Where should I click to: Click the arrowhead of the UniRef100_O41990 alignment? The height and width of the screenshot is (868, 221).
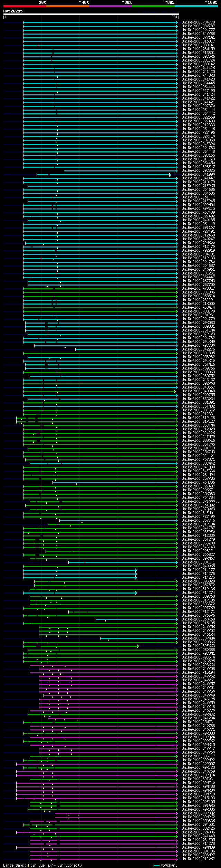coord(170,175)
